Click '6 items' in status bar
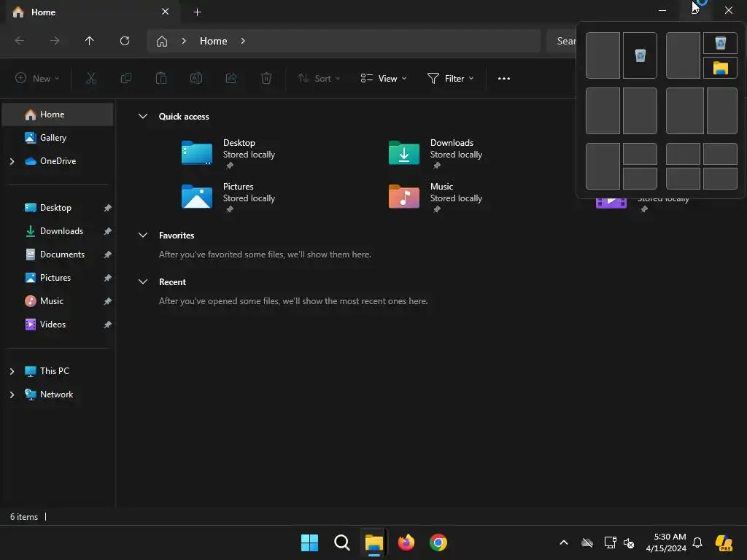The height and width of the screenshot is (560, 747). point(24,517)
